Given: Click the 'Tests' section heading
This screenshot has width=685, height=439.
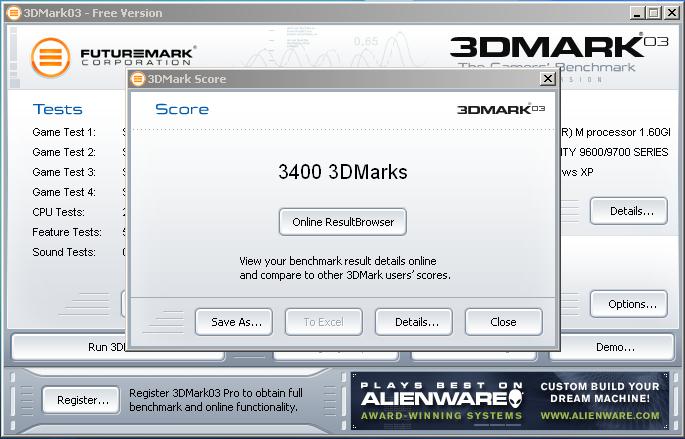Looking at the screenshot, I should click(57, 109).
